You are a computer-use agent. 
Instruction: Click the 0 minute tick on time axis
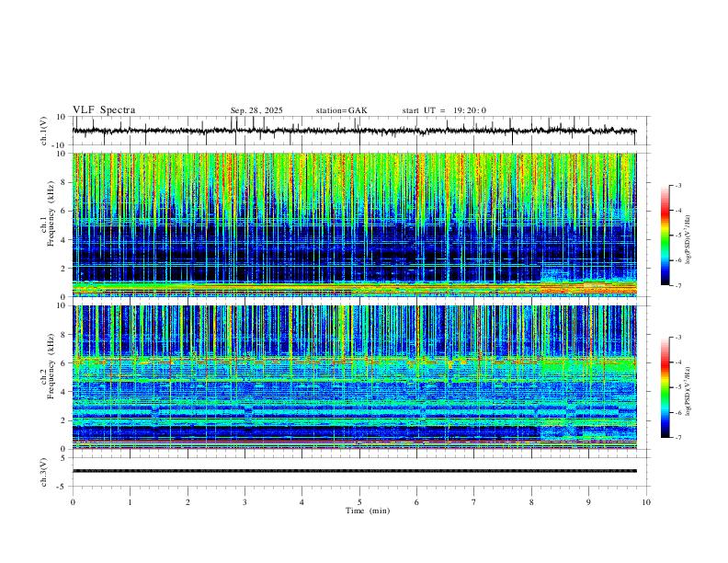[73, 502]
